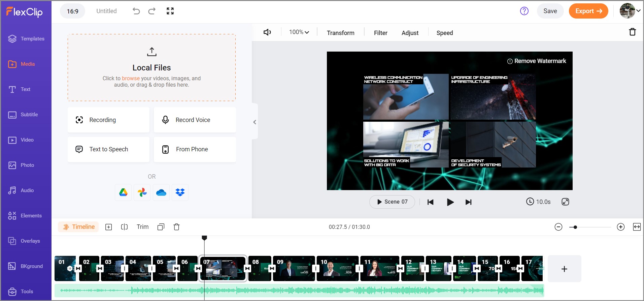
Task: Open the user profile dropdown
Action: click(x=630, y=11)
